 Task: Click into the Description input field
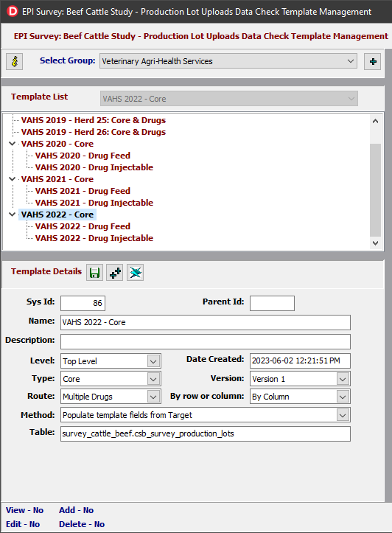(x=206, y=341)
